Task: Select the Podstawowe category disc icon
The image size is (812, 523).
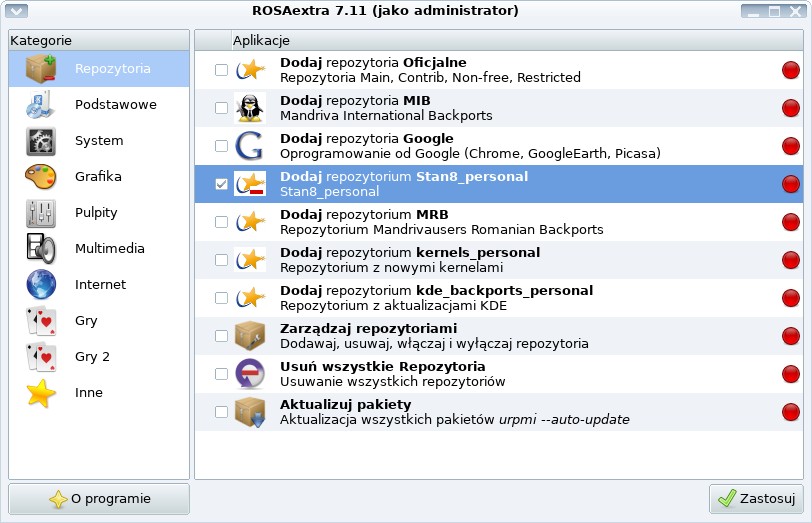Action: (41, 105)
